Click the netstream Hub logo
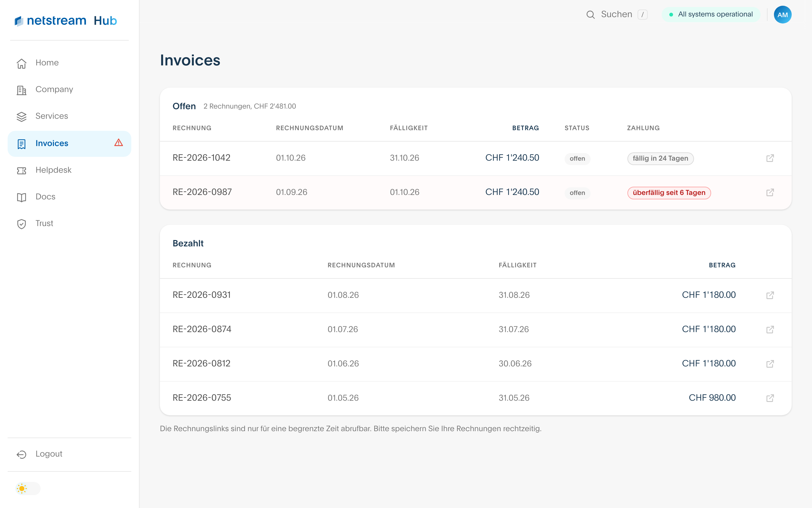The width and height of the screenshot is (812, 508). (66, 21)
